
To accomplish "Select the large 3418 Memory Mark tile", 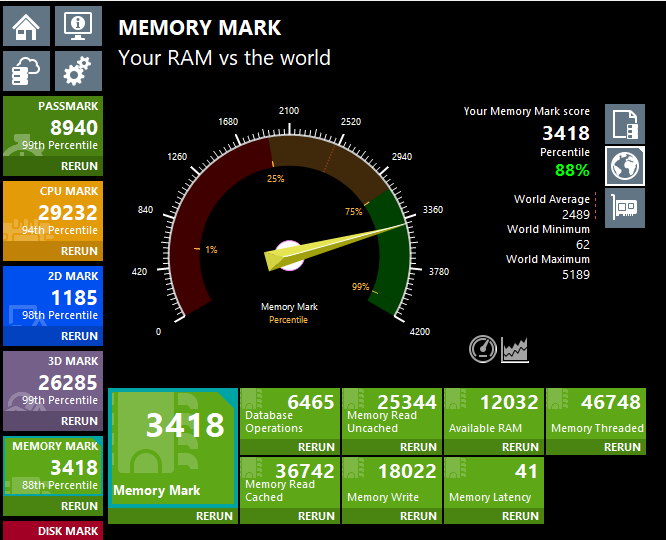I will click(173, 448).
